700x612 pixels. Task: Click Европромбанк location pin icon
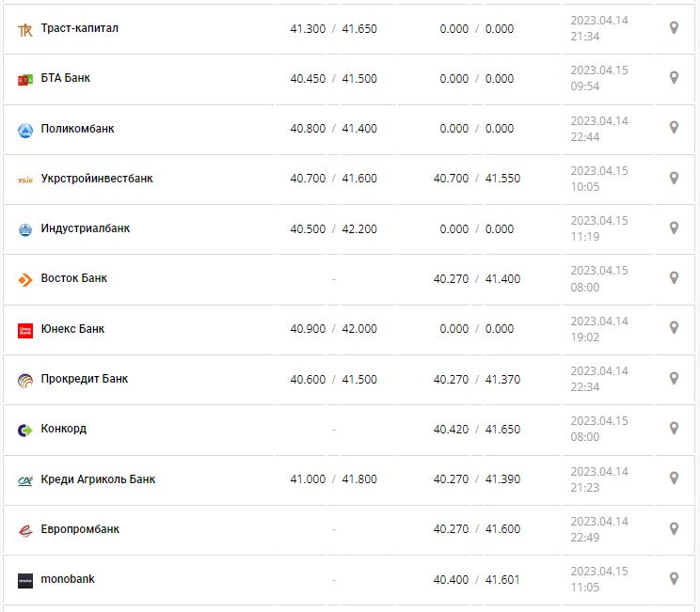[x=674, y=528]
